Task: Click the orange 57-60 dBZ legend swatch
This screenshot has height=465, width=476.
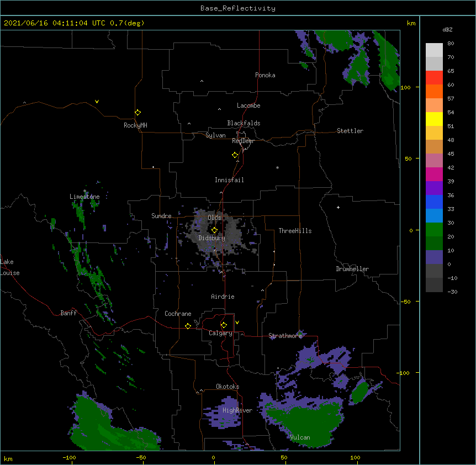Action: 434,91
